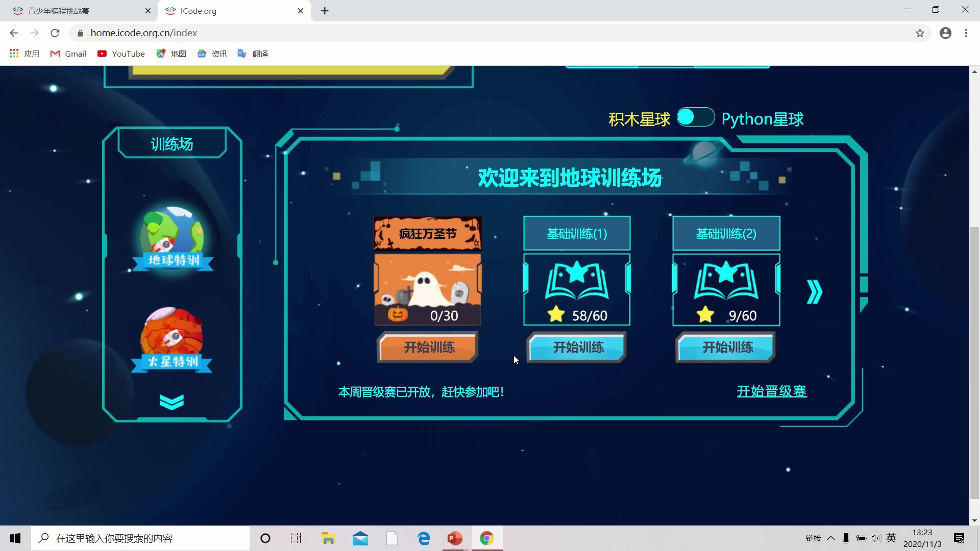This screenshot has width=980, height=551.
Task: Bookmark this page with the star icon
Action: click(x=920, y=33)
